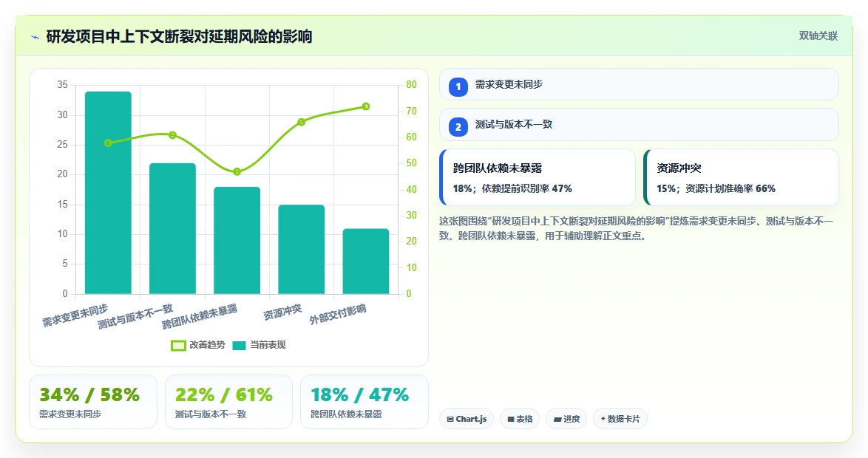Image resolution: width=868 pixels, height=458 pixels.
Task: Click the 数据卡片 tag
Action: (620, 419)
